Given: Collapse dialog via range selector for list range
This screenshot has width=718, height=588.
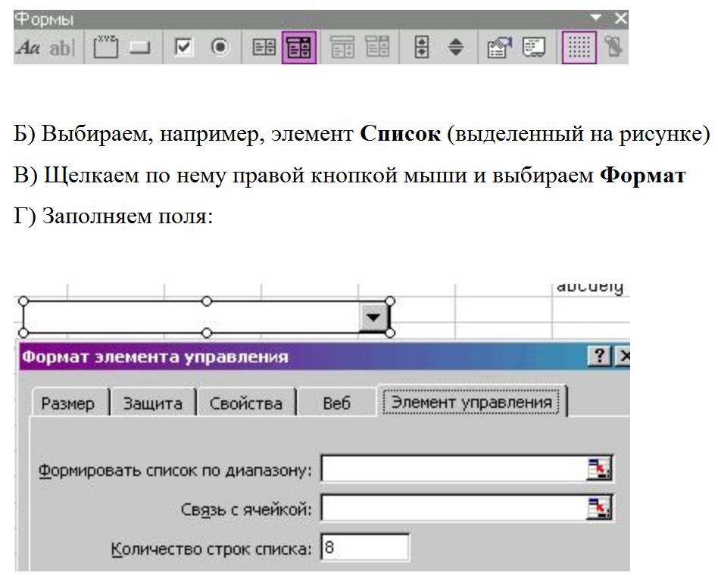Looking at the screenshot, I should (x=599, y=468).
